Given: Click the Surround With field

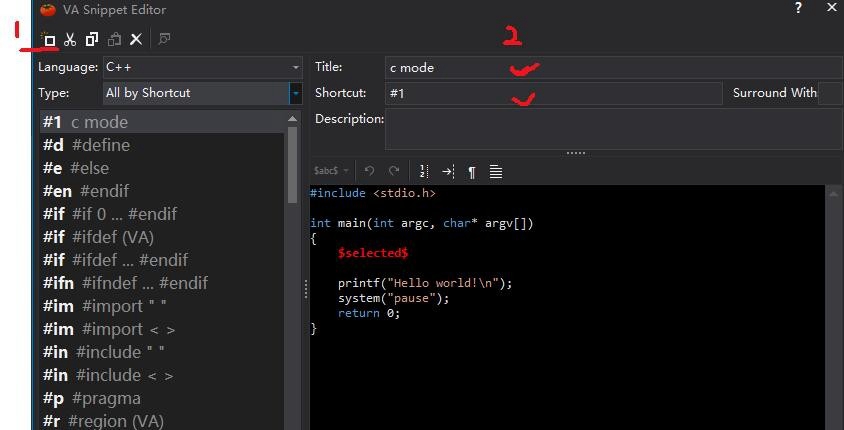Looking at the screenshot, I should [829, 94].
